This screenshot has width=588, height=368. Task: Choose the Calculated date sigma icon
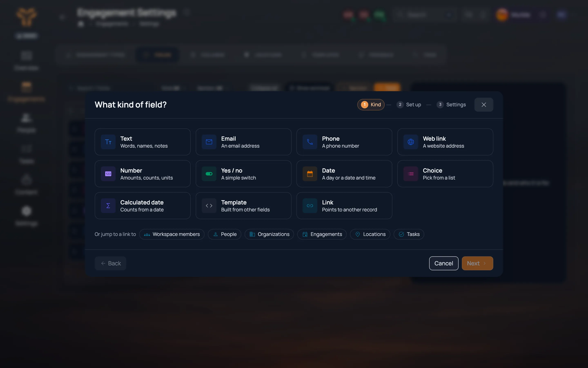point(108,206)
